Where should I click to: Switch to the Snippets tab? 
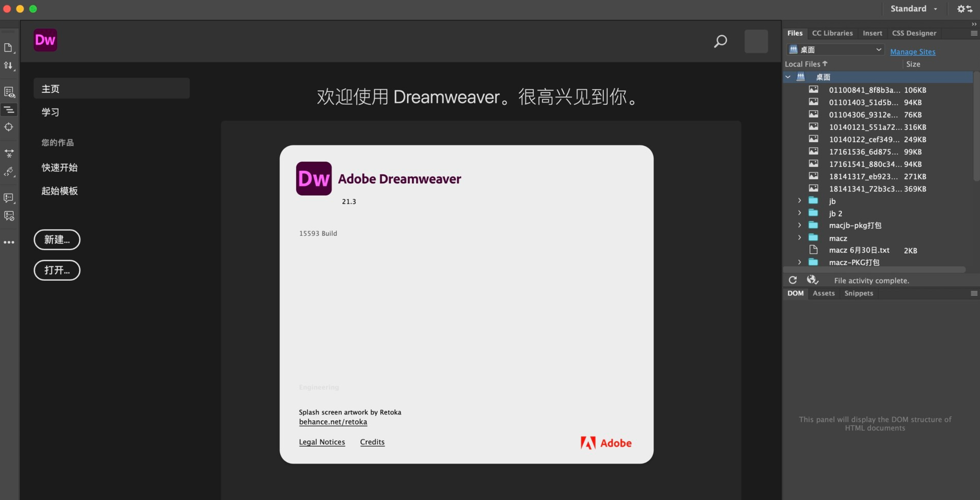858,293
